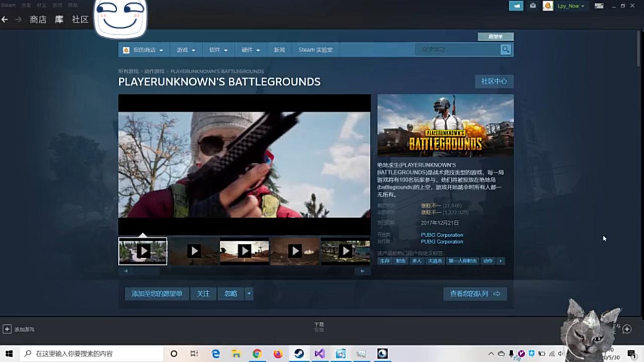Select the 生存 tag
The height and width of the screenshot is (362, 644).
pyautogui.click(x=385, y=261)
